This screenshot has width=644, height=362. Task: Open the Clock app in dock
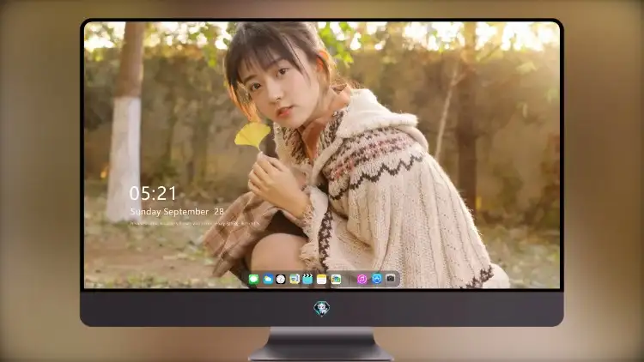281,280
